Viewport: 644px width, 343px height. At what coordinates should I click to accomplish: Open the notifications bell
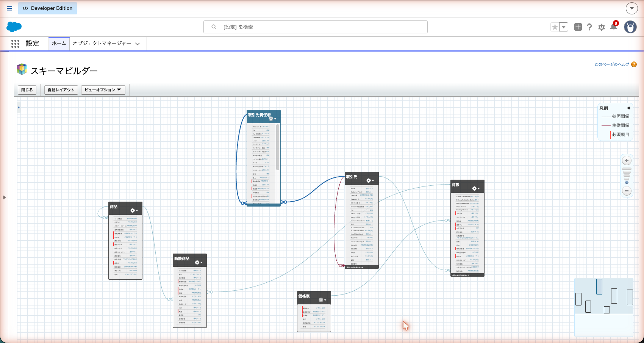pos(614,27)
